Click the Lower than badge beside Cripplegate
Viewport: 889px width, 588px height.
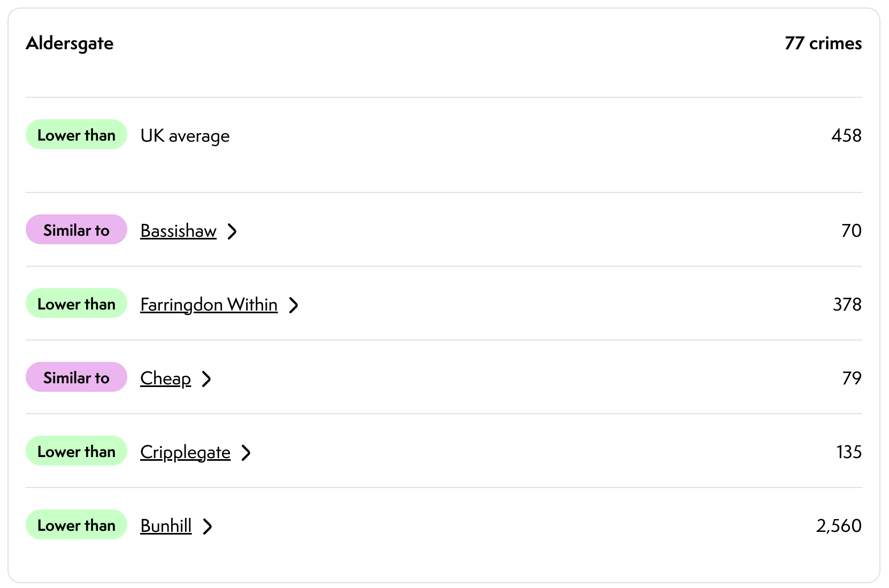(76, 452)
